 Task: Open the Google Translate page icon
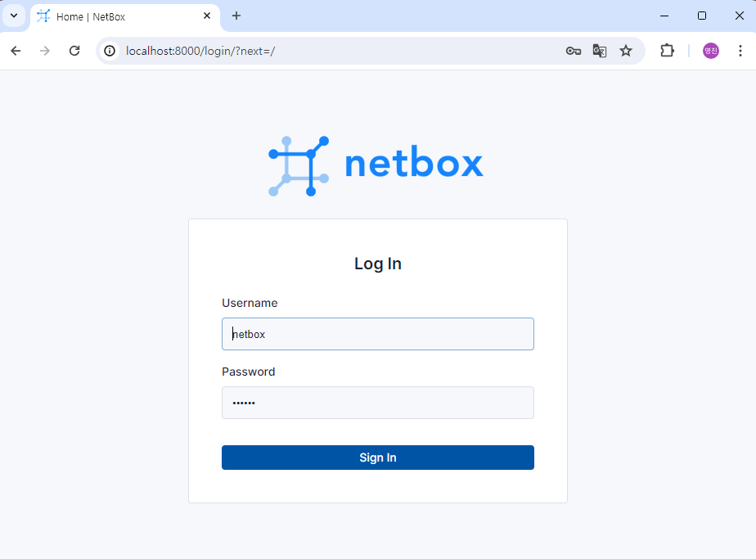pos(599,51)
